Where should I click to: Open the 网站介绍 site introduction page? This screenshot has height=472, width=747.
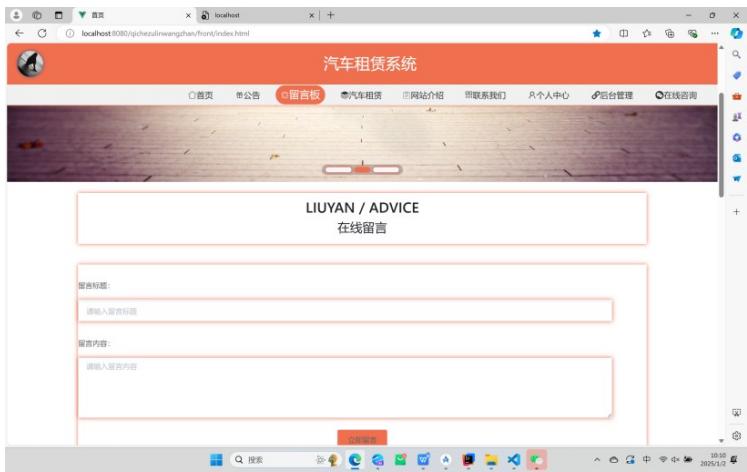tap(423, 96)
